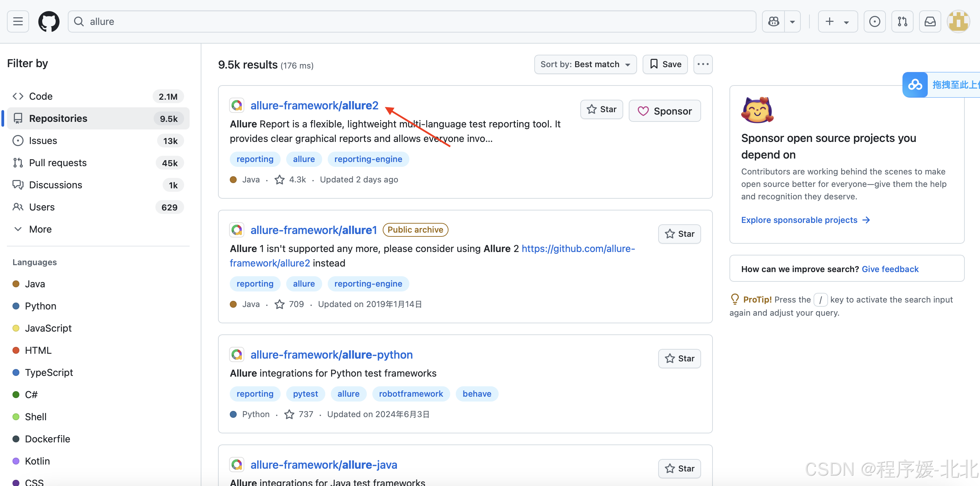Open the hamburger navigation menu

[18, 21]
